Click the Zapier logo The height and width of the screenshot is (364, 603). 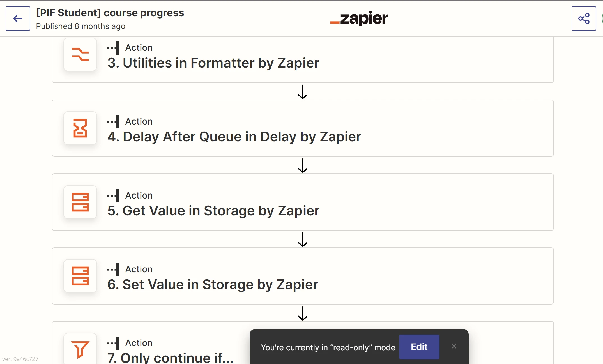(x=359, y=19)
